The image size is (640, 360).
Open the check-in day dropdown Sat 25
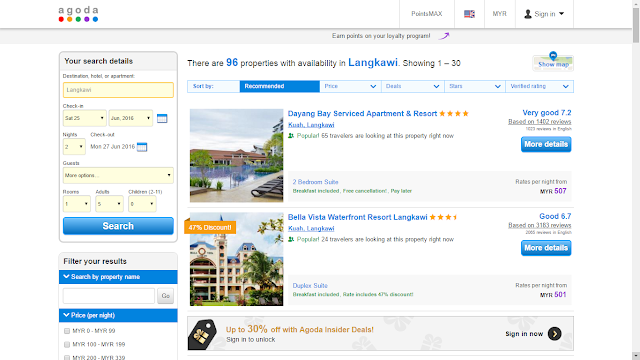84,118
